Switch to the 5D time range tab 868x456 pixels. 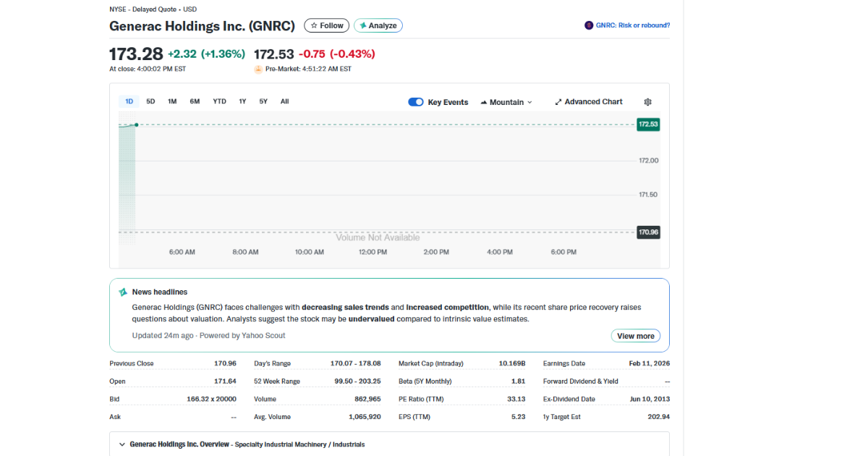[x=150, y=101]
